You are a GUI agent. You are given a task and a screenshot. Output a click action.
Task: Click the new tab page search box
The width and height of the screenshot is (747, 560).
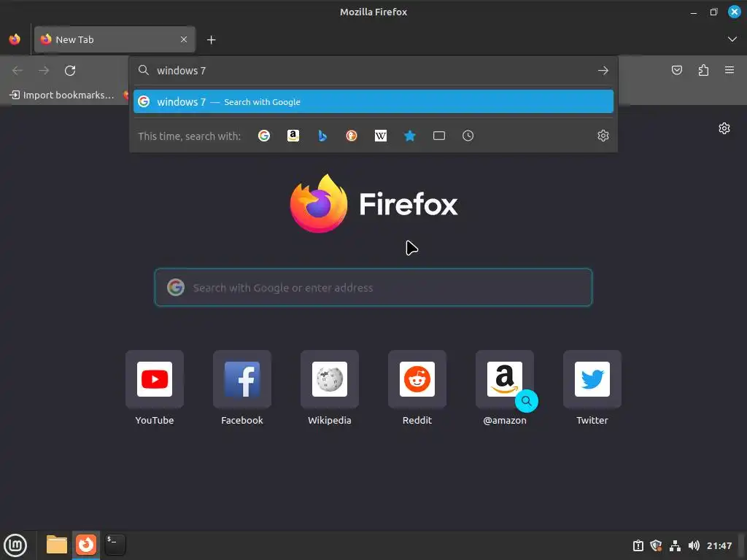[x=373, y=287]
